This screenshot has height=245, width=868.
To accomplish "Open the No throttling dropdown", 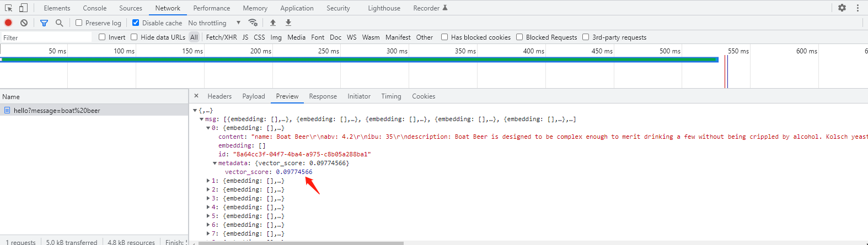I will coord(215,23).
